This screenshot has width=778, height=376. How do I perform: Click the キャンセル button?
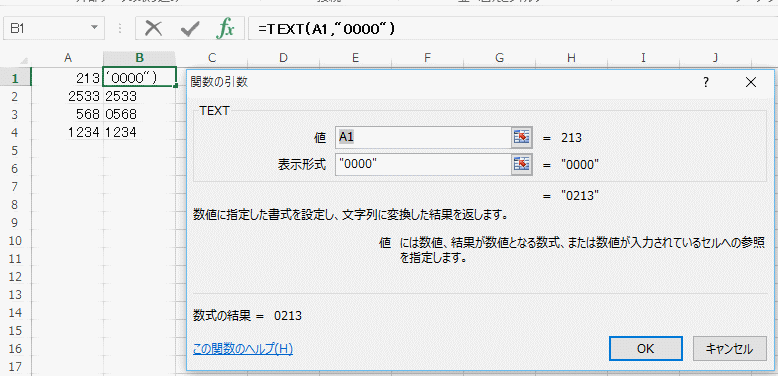[729, 349]
